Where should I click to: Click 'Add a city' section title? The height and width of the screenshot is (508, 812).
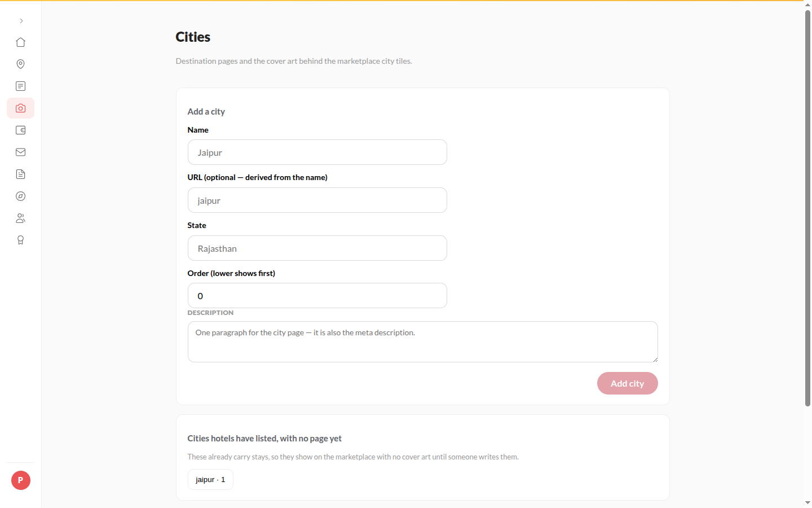tap(206, 112)
